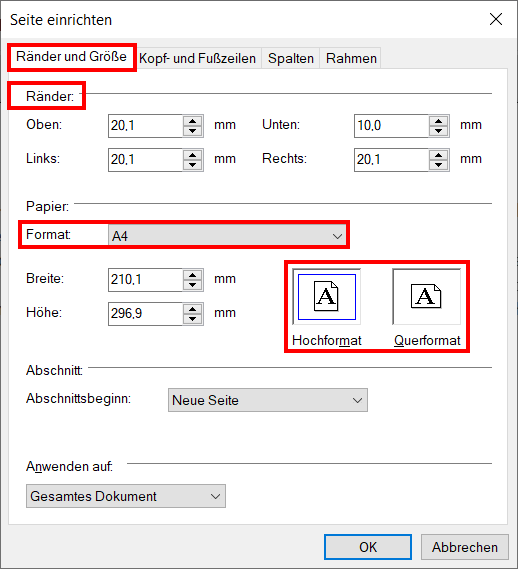This screenshot has width=518, height=569.
Task: Select the Hochformat portrait orientation icon
Action: tap(327, 297)
